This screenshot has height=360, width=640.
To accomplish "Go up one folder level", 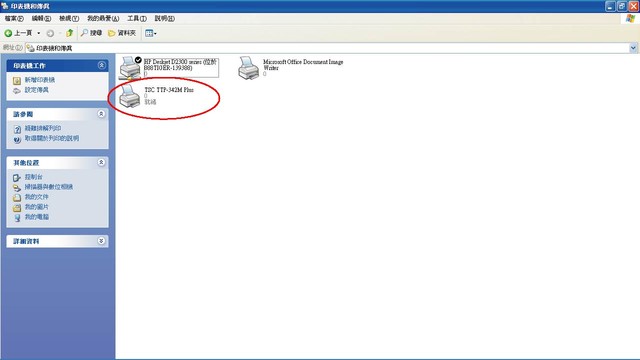I will click(x=69, y=33).
